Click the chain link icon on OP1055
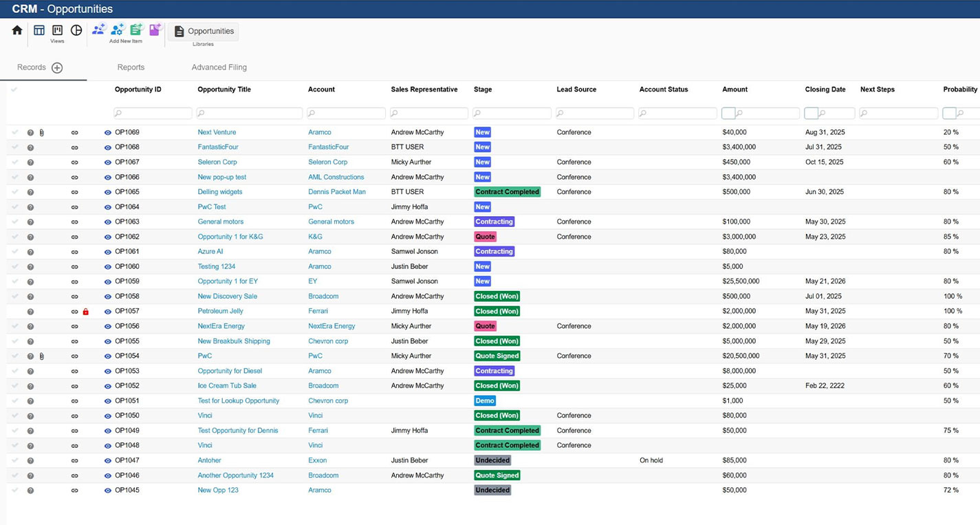The width and height of the screenshot is (980, 525). point(74,341)
